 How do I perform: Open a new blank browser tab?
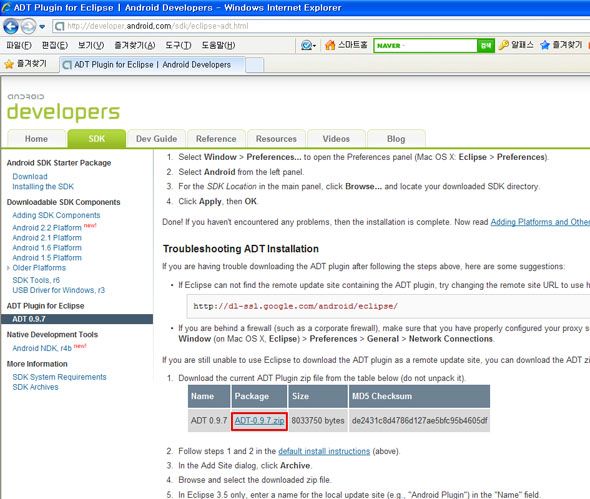[x=255, y=65]
